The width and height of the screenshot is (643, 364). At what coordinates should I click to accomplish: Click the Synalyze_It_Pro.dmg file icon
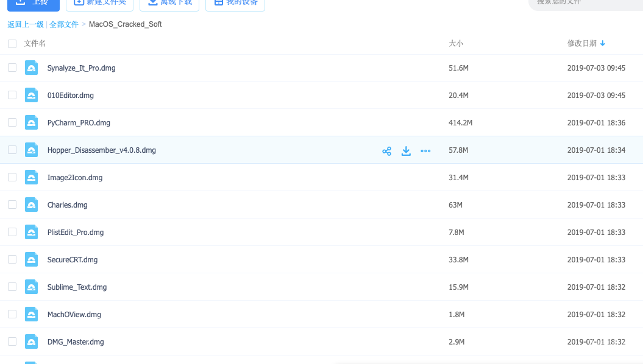click(31, 68)
